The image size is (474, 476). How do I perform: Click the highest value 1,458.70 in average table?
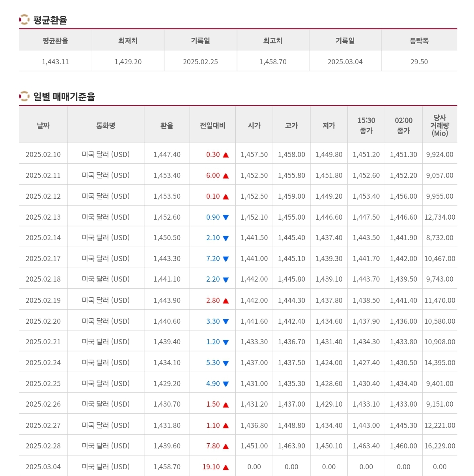pyautogui.click(x=273, y=62)
